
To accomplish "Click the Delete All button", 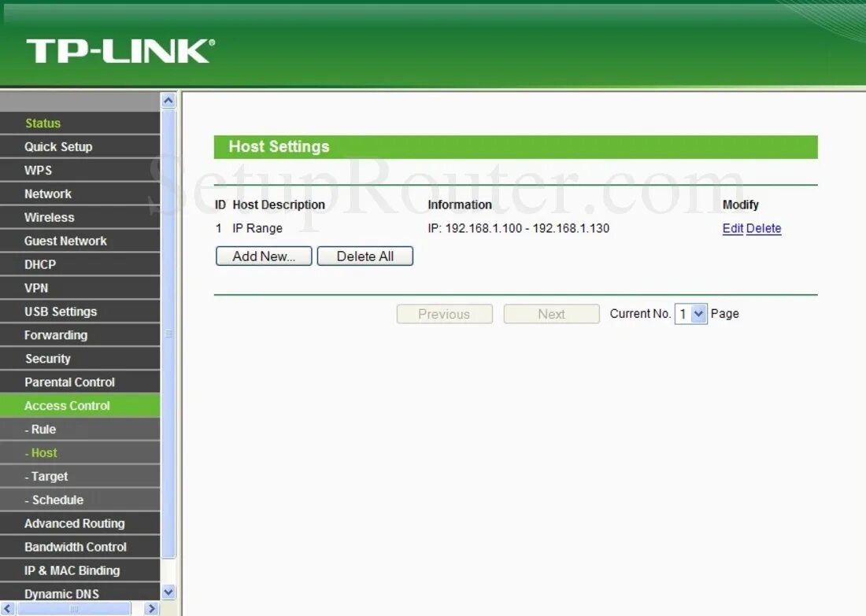I will [365, 256].
